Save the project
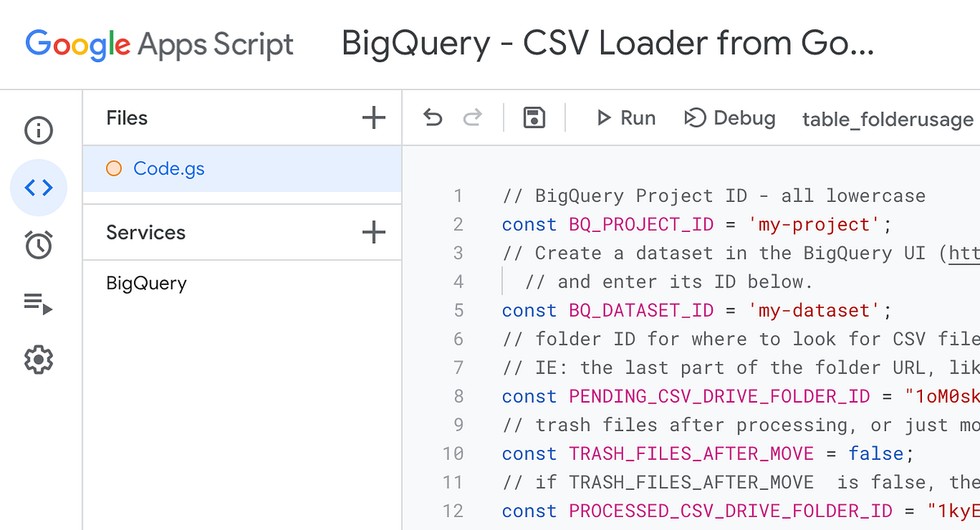The height and width of the screenshot is (530, 980). coord(535,118)
